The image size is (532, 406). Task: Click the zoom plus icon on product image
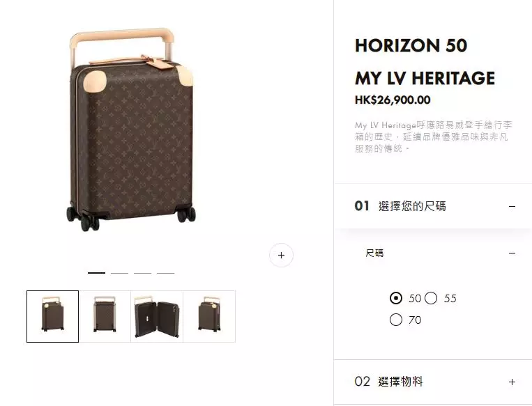coord(281,255)
